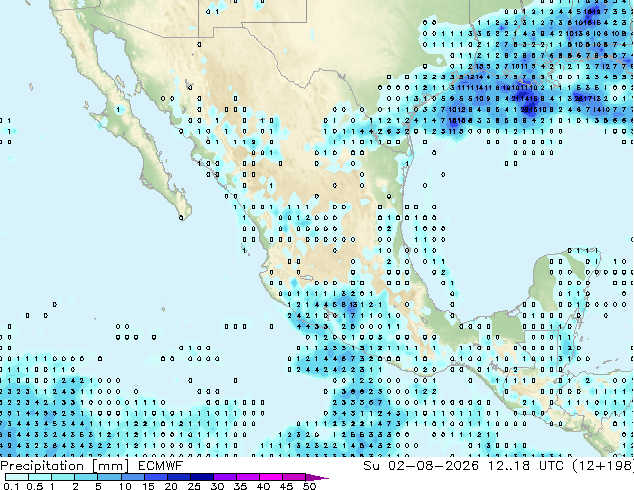
Task: Click the date "Su 02-08-2026"
Action: pyautogui.click(x=421, y=466)
